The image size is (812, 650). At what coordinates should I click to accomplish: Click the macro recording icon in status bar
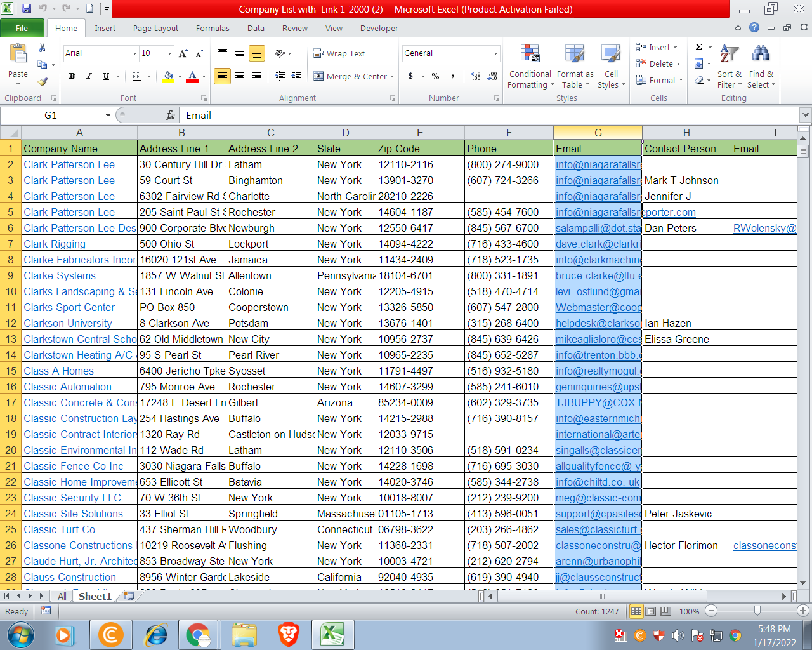(46, 611)
